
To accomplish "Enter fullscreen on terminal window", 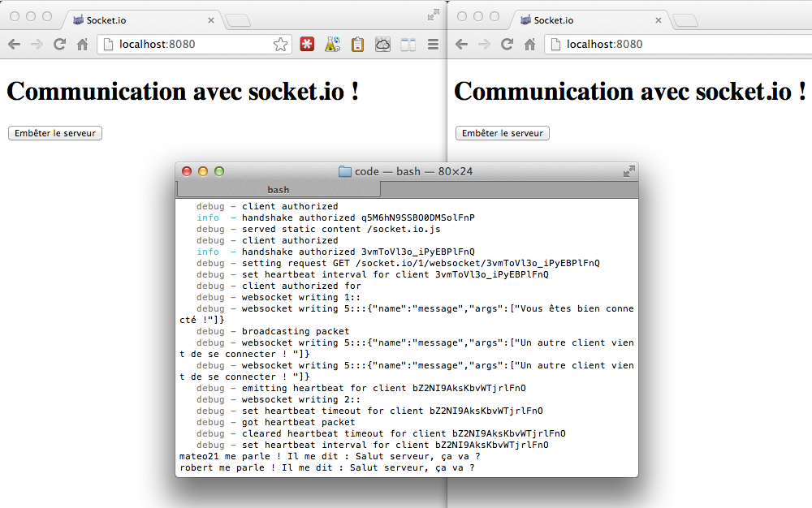I will click(628, 171).
